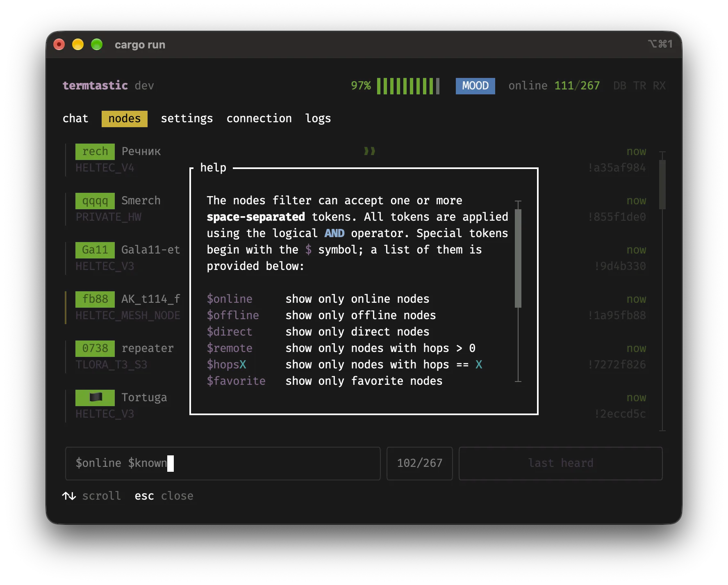Select the fb88 node badge

[x=95, y=299]
